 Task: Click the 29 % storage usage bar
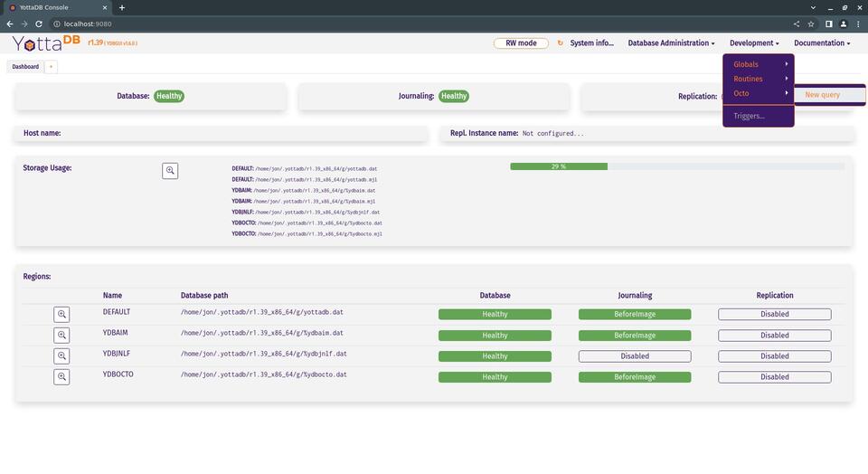559,166
